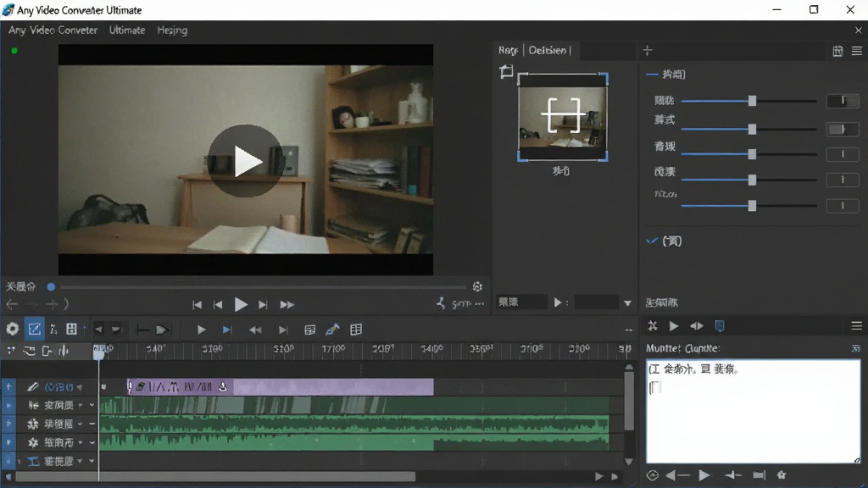Open the Hesjng menu
Screen dimensions: 868x488
coord(172,30)
